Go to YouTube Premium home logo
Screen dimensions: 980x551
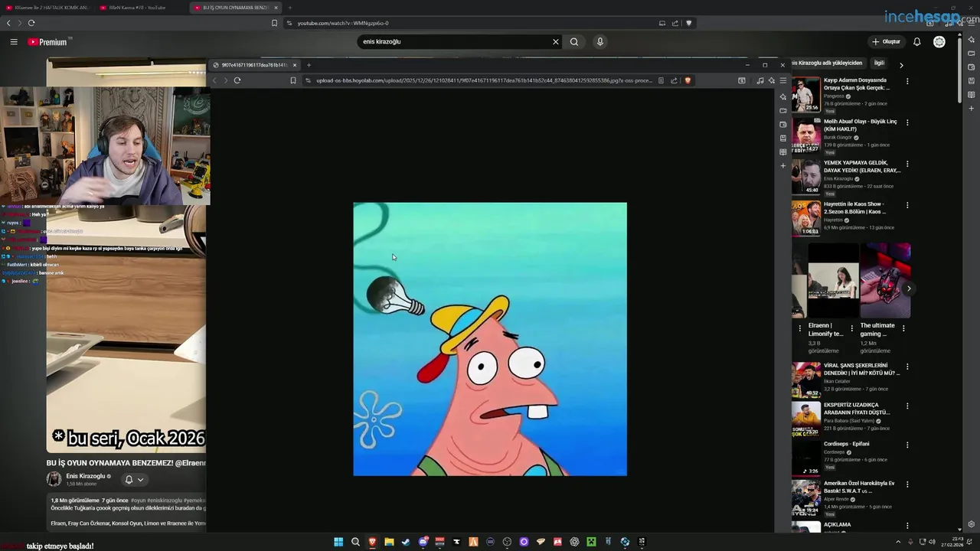tap(47, 42)
